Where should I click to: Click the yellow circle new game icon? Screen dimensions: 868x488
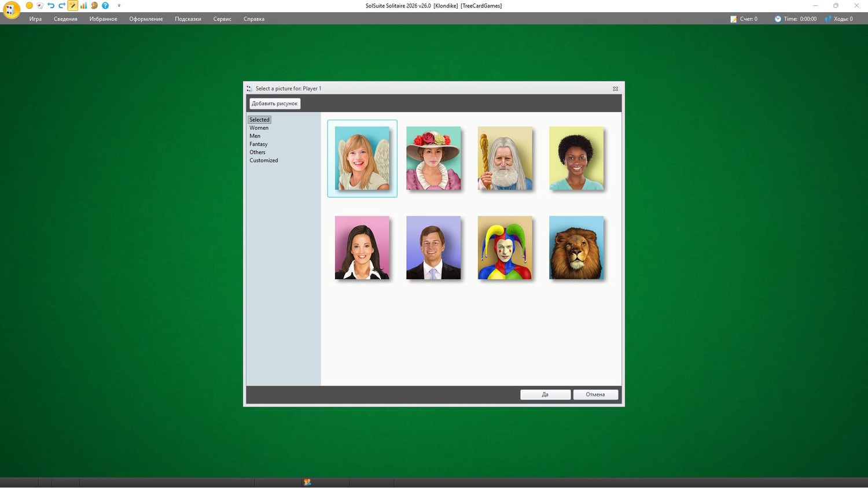[30, 6]
